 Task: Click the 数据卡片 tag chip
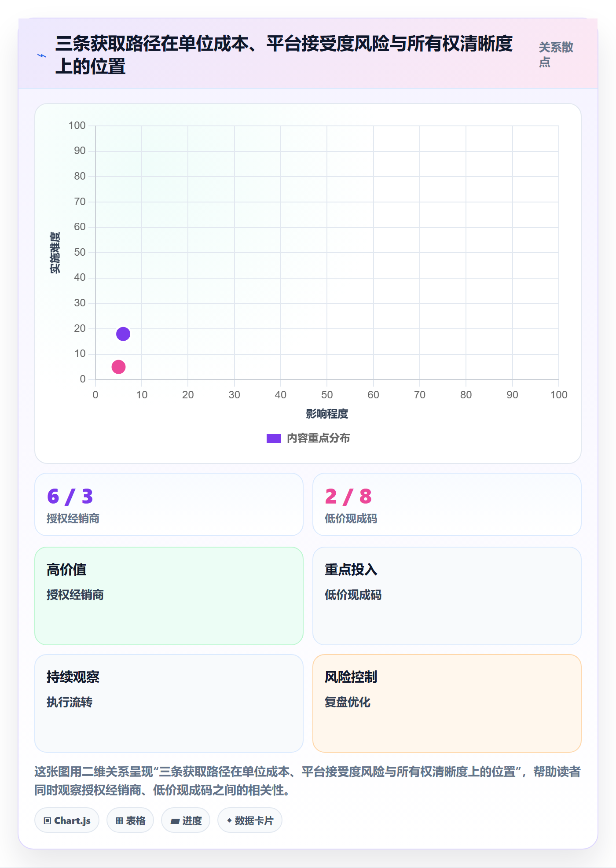click(x=250, y=820)
